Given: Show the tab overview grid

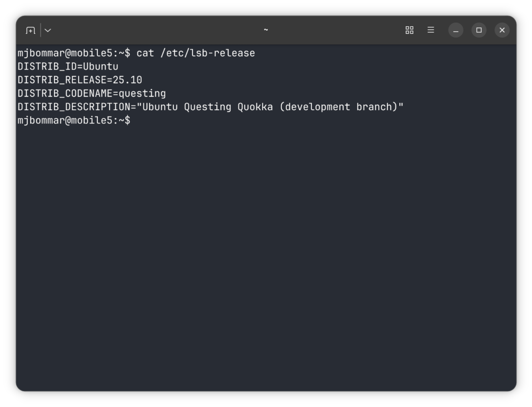Looking at the screenshot, I should click(409, 30).
